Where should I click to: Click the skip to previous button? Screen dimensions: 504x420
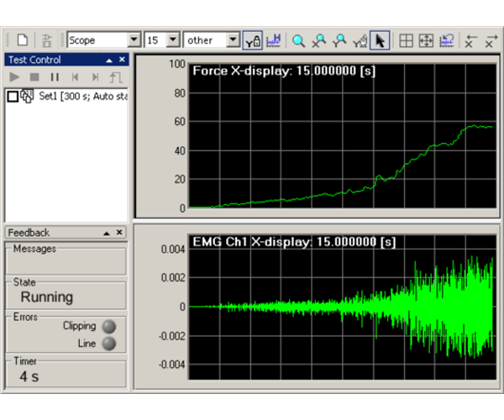pyautogui.click(x=75, y=77)
